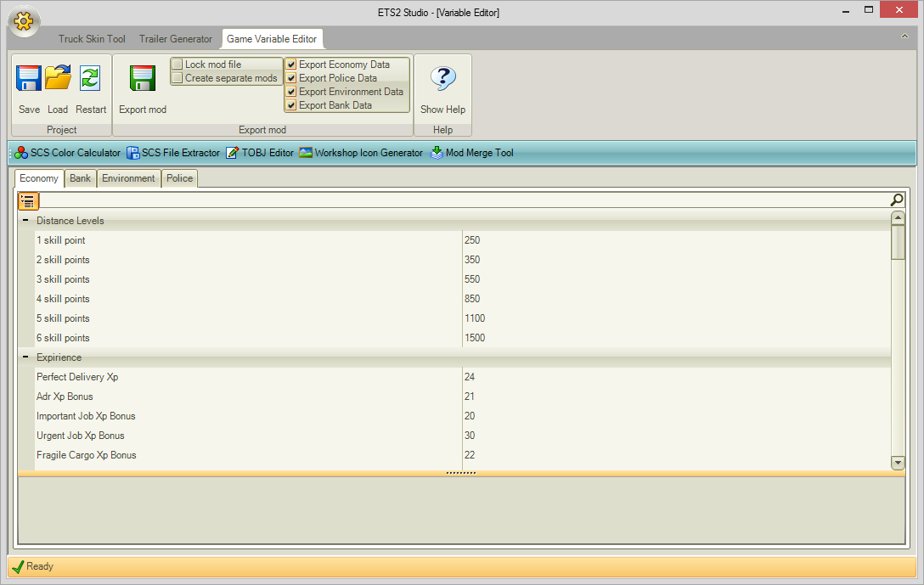Viewport: 924px width, 585px height.
Task: Collapse the Distance Levels group
Action: (25, 220)
